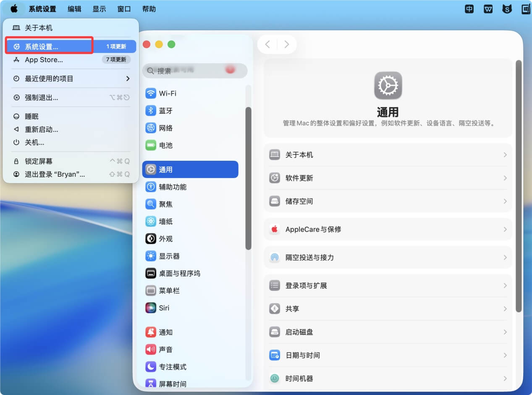Screen dimensions: 532x395
Task: Click the forward navigation arrow
Action: pyautogui.click(x=286, y=44)
